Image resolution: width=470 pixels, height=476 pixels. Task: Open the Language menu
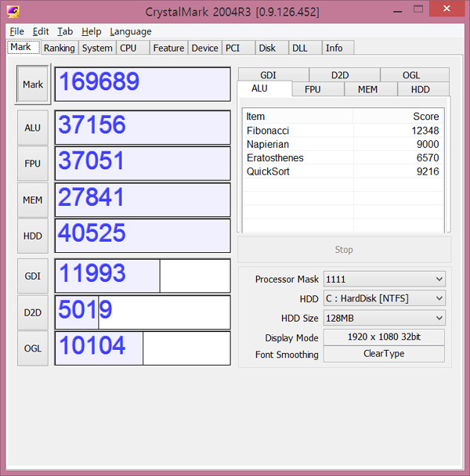[131, 31]
